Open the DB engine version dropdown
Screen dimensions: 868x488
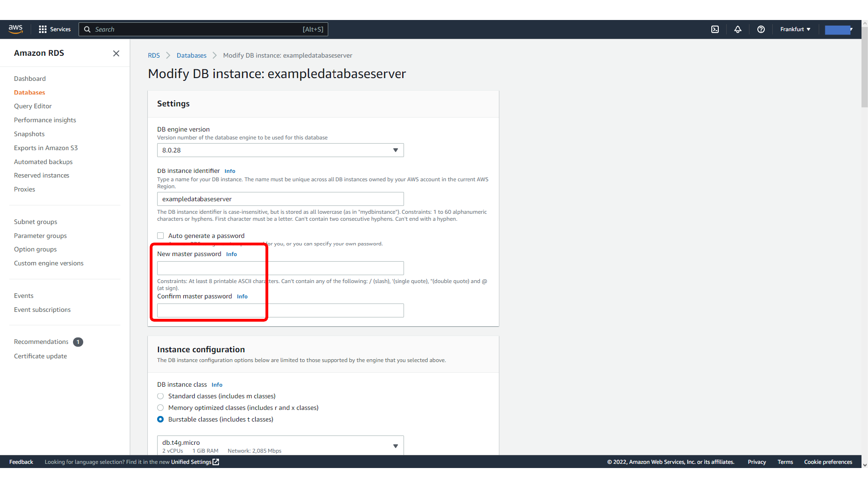(280, 150)
